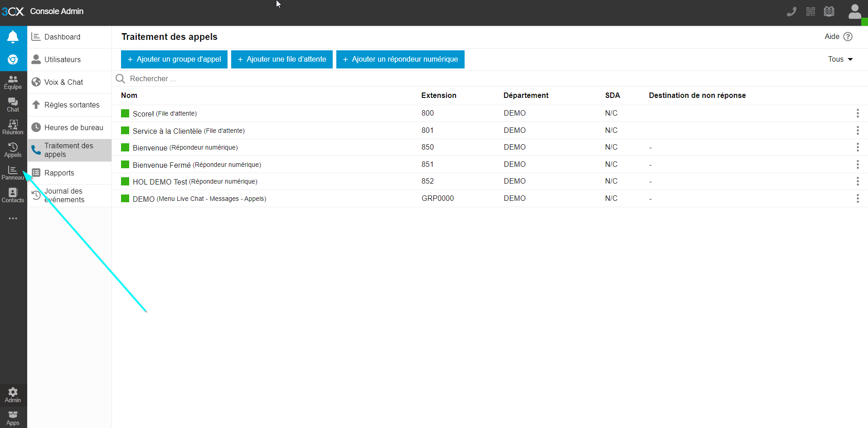
Task: Show more options with the three-dot icon
Action: point(13,219)
